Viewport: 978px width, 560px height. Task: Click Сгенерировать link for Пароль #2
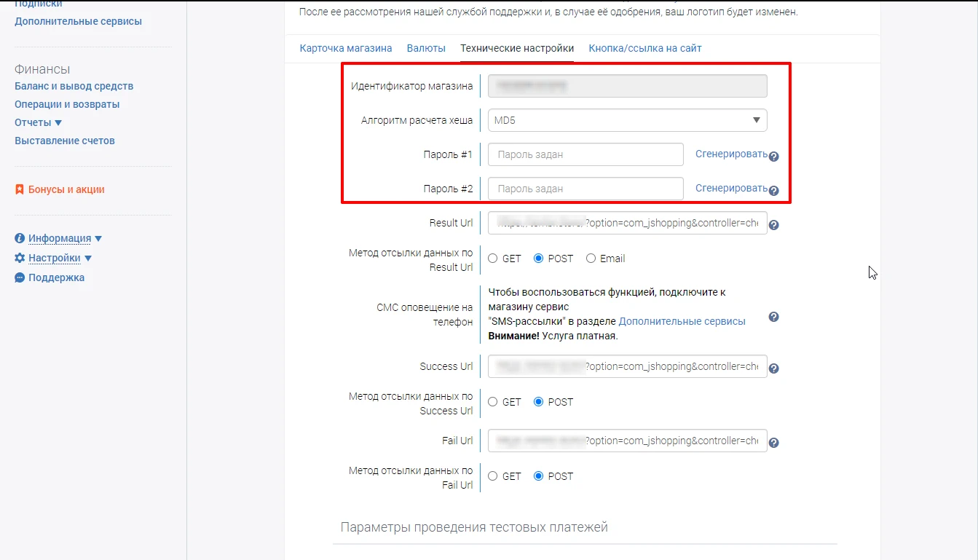tap(731, 188)
